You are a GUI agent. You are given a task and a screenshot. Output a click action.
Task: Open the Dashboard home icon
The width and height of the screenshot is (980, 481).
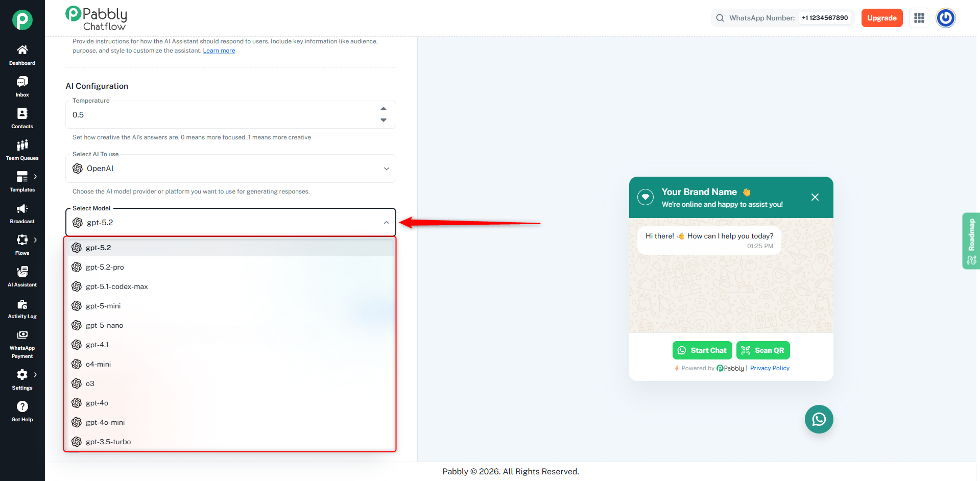click(x=22, y=50)
